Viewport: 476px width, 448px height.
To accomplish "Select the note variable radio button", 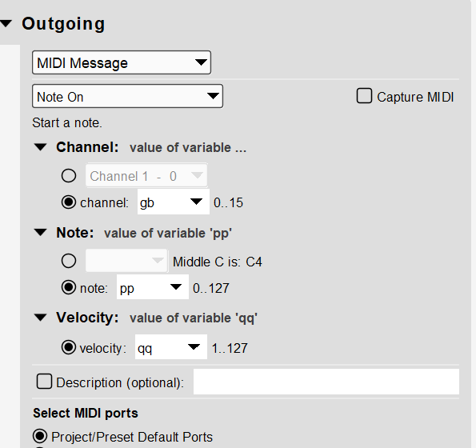I will click(69, 287).
